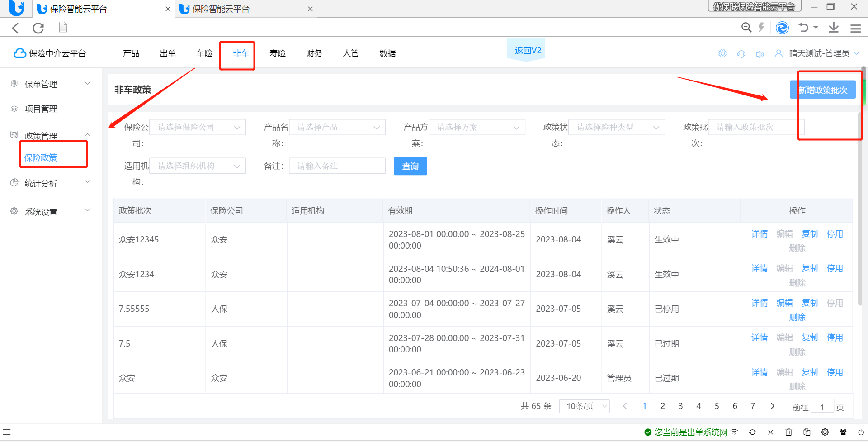Open the 出单 top menu
Image resolution: width=868 pixels, height=442 pixels.
(x=168, y=53)
